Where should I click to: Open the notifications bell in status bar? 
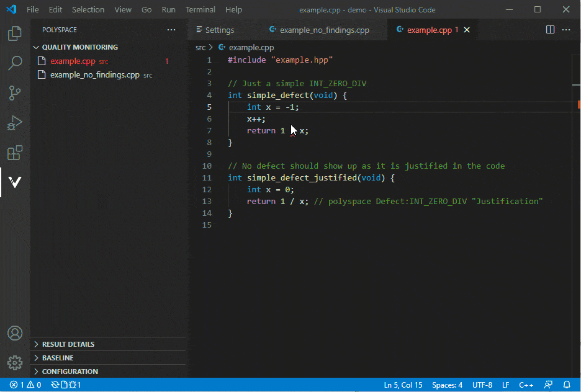click(x=567, y=385)
